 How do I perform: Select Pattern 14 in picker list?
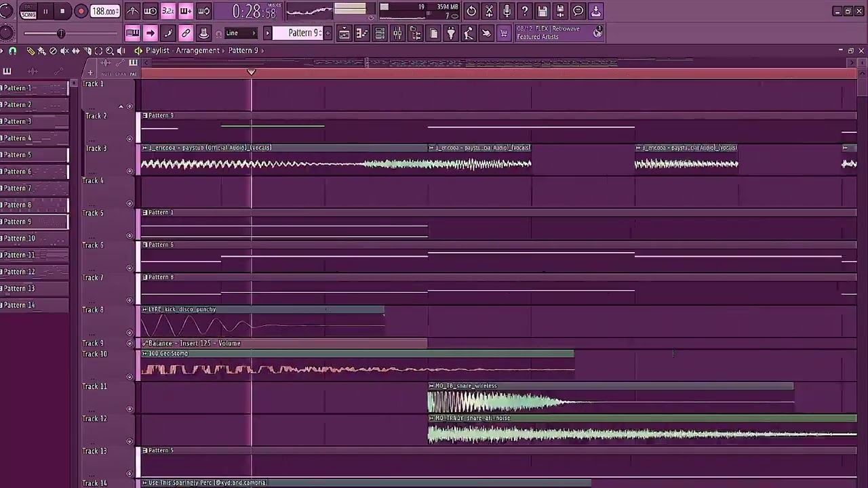click(x=34, y=305)
